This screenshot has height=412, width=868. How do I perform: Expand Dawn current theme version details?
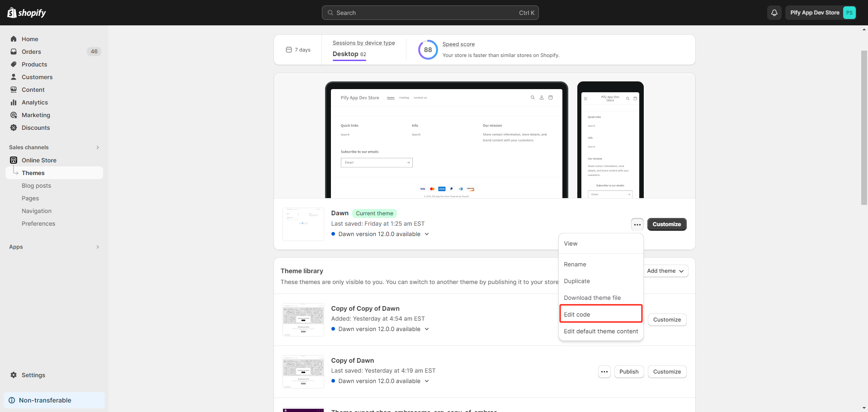[x=427, y=234]
